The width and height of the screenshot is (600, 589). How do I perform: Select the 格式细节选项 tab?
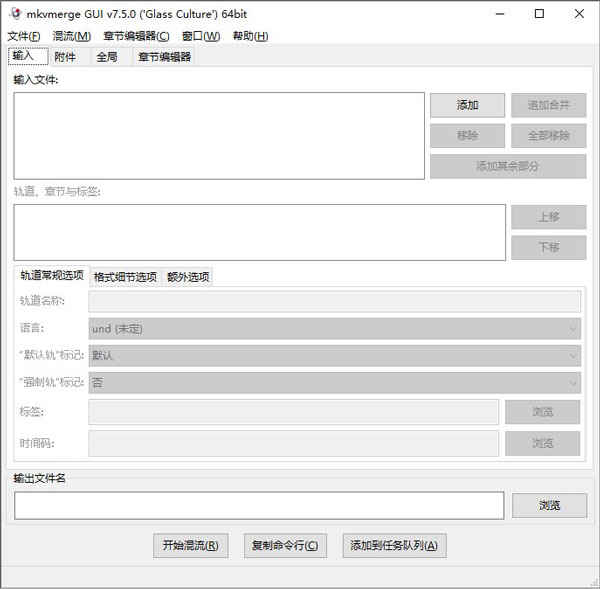[125, 277]
